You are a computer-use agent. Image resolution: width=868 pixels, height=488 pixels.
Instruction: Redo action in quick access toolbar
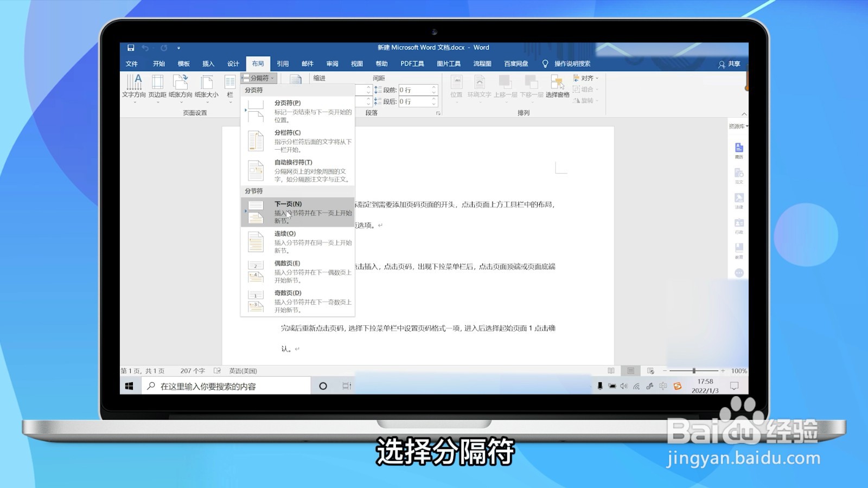[164, 48]
